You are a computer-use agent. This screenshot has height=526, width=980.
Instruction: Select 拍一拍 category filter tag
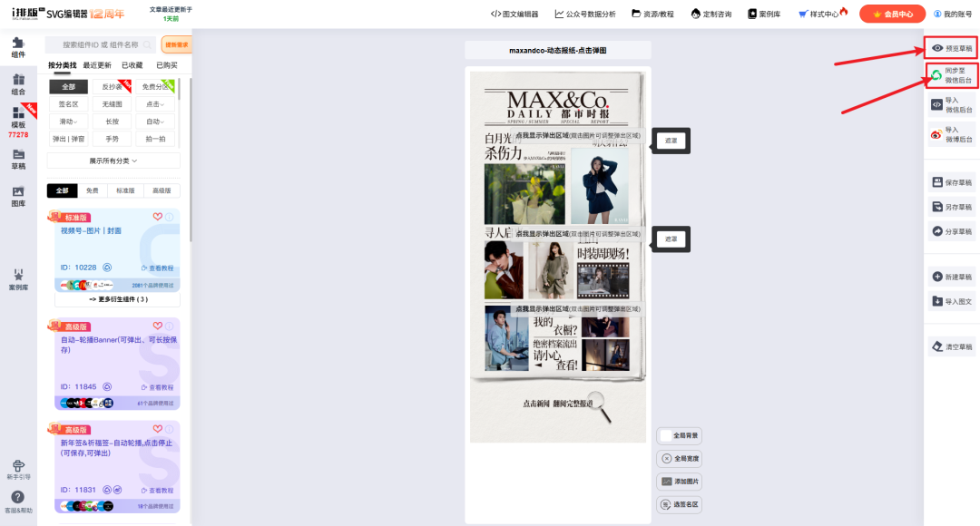155,140
